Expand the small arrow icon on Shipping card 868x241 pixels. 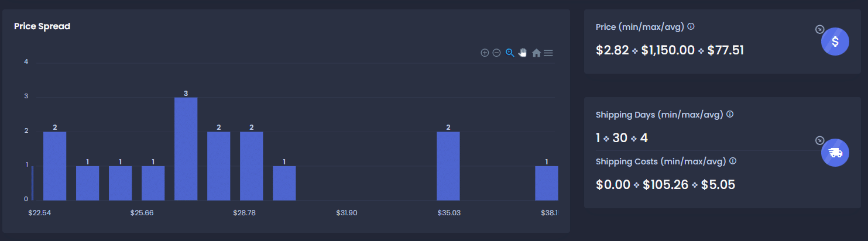click(820, 140)
